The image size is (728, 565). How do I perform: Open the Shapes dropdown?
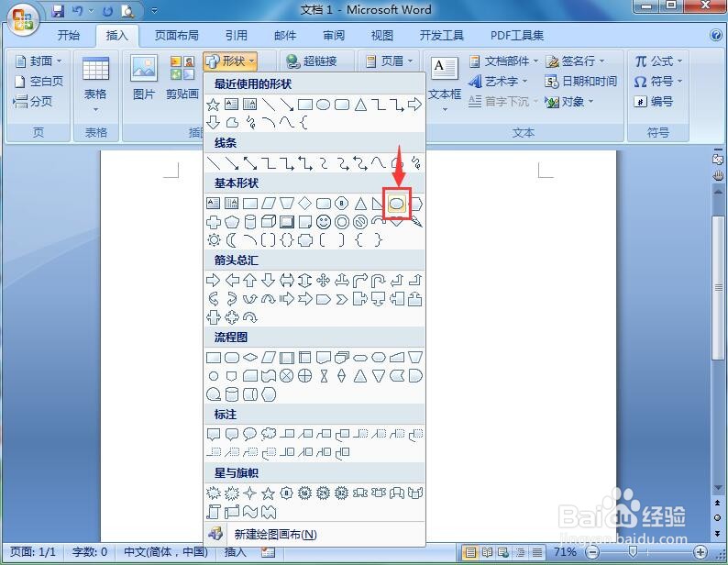click(230, 61)
